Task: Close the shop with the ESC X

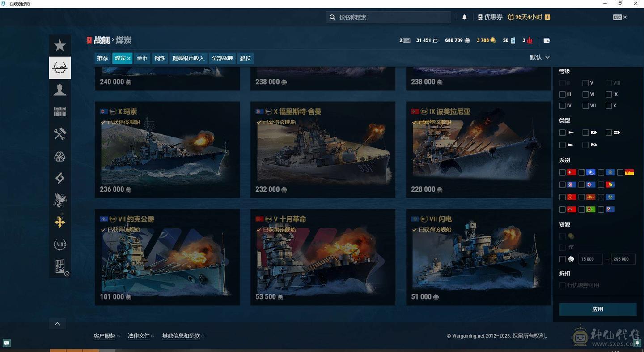Action: [620, 17]
